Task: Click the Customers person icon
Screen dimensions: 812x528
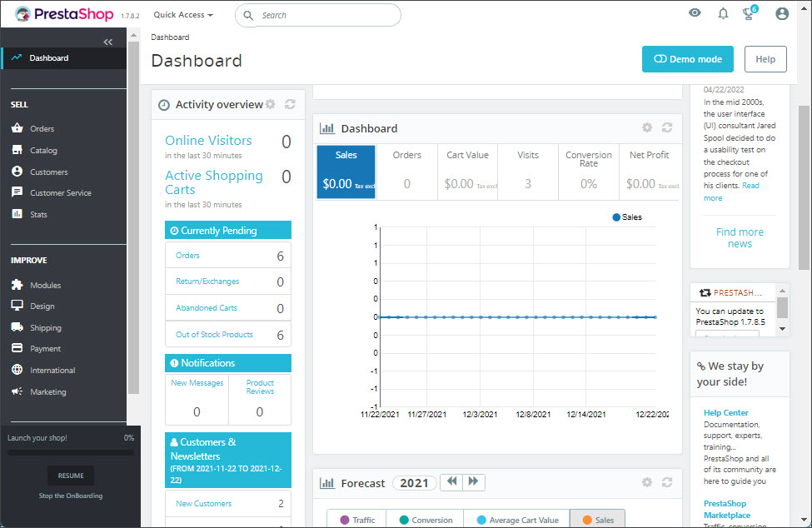Action: click(x=17, y=171)
